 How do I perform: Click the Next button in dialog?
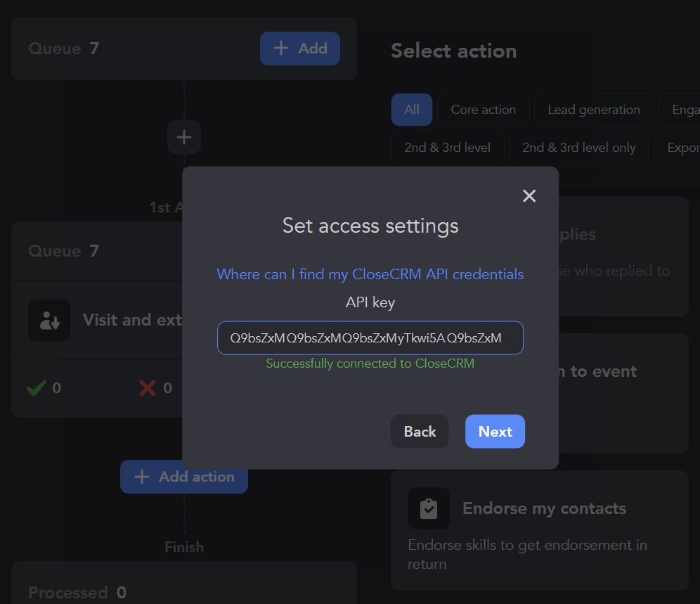pos(495,432)
